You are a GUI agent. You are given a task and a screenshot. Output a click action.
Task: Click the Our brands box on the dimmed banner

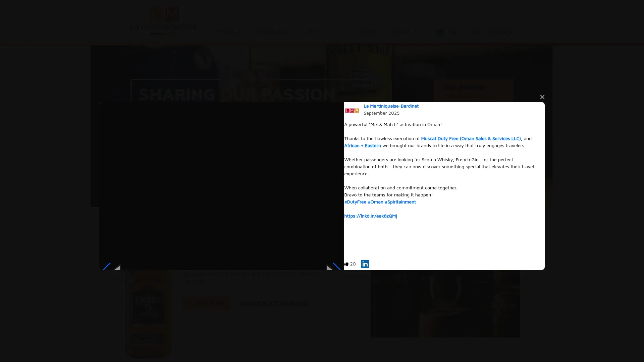click(x=474, y=90)
